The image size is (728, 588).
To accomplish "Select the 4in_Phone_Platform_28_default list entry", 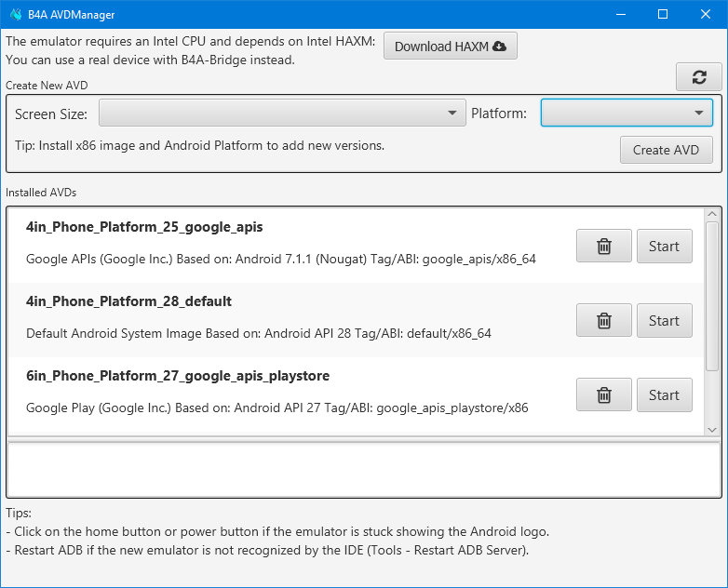I will pos(279,318).
